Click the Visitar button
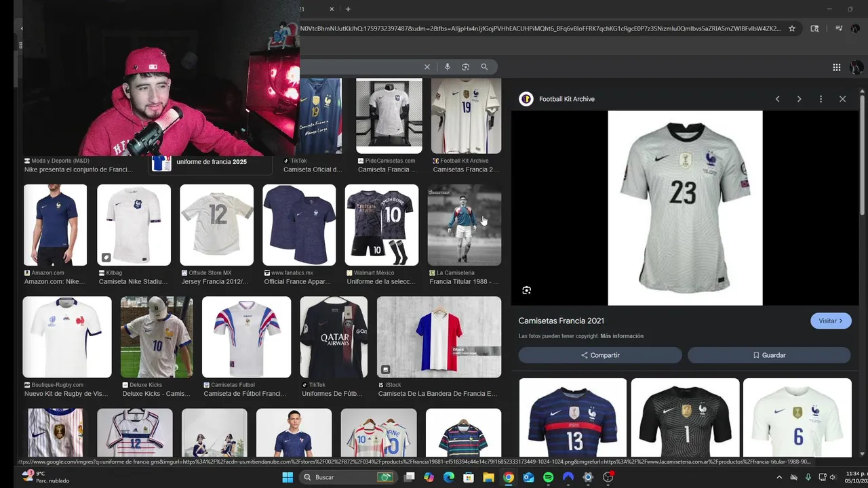This screenshot has height=488, width=868. click(x=831, y=321)
